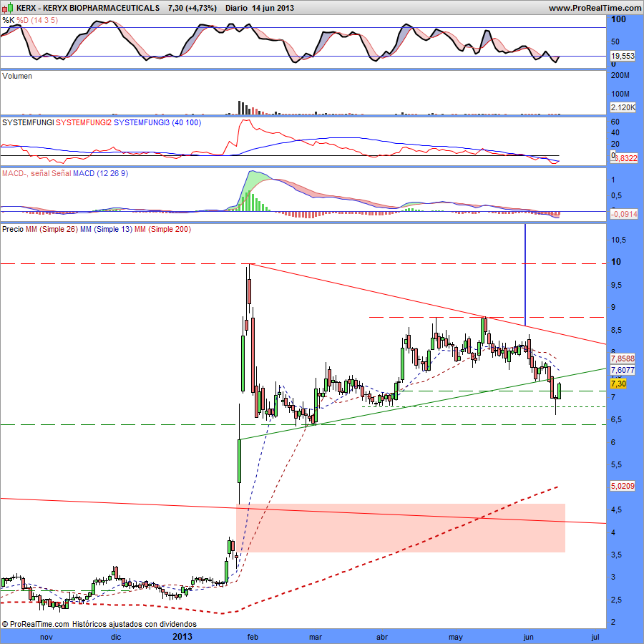Click the candlestick chart icon beside KERX title
This screenshot has width=644, height=644.
[x=8, y=8]
